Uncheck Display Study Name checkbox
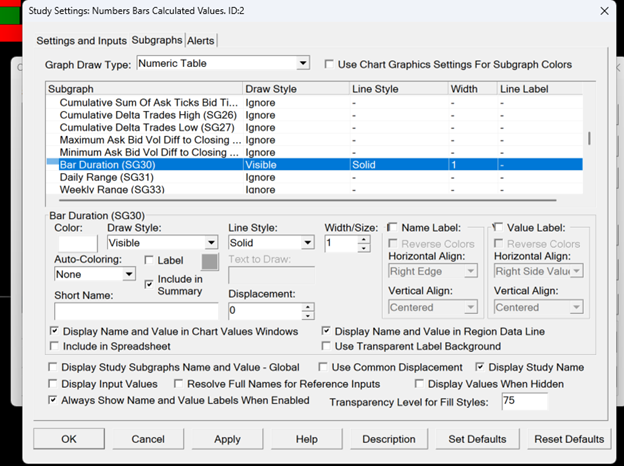The image size is (624, 466). tap(481, 368)
